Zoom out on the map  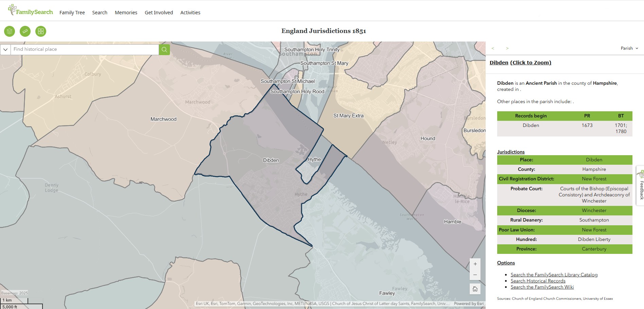coord(475,275)
